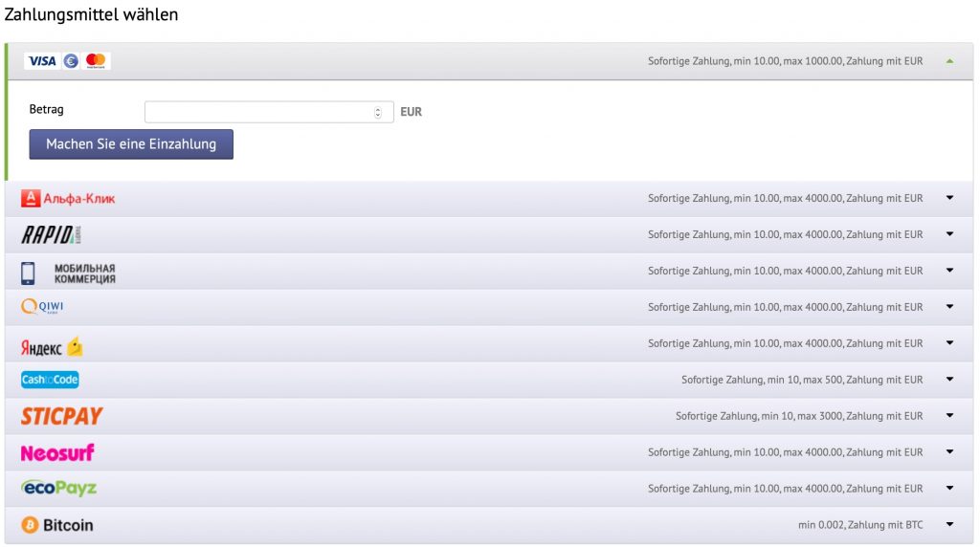980x547 pixels.
Task: Expand the Neosurf row arrow
Action: pos(949,451)
